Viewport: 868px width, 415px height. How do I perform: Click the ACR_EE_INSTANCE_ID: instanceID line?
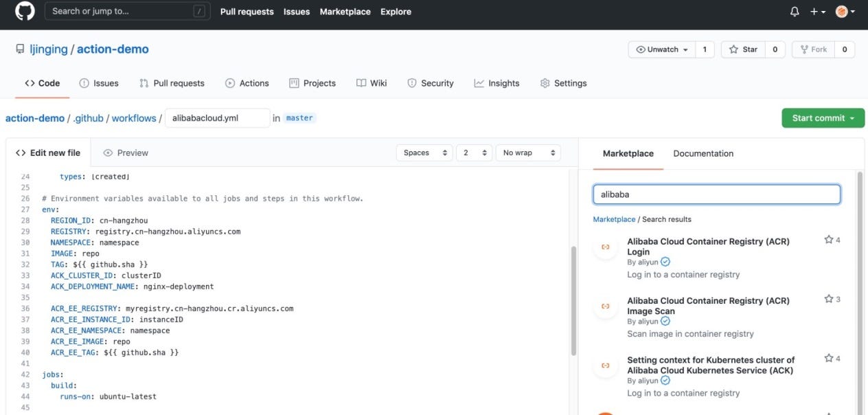(117, 319)
